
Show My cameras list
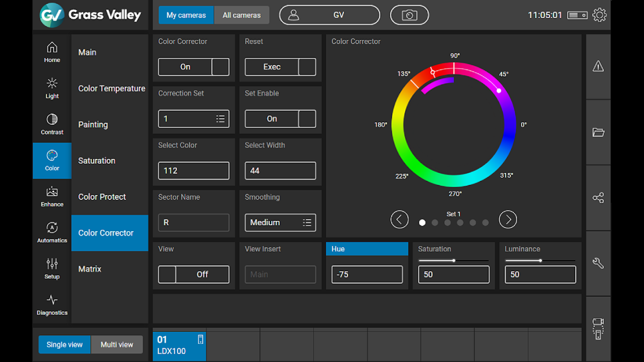[x=186, y=15]
